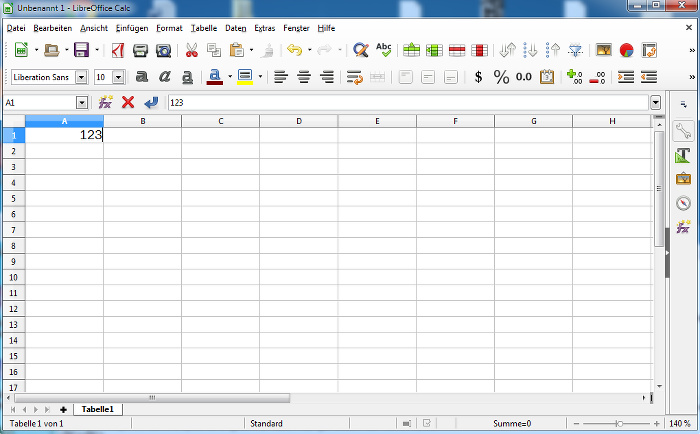Open the Sort dialog icon
The width and height of the screenshot is (700, 434).
pos(508,50)
